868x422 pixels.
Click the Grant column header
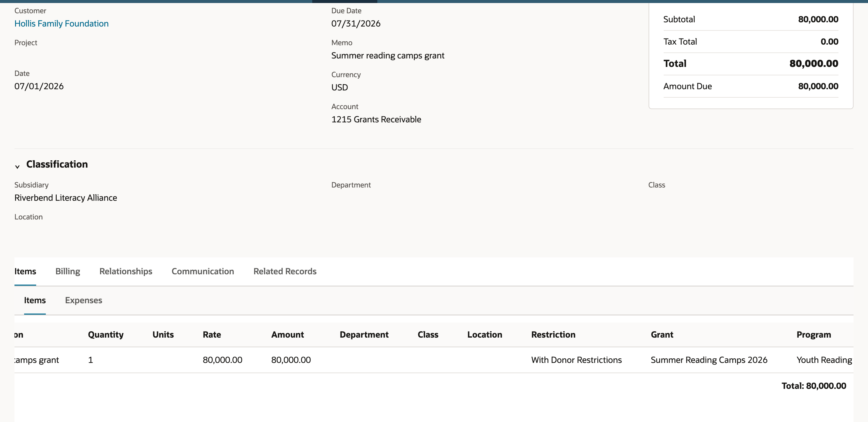[662, 335]
